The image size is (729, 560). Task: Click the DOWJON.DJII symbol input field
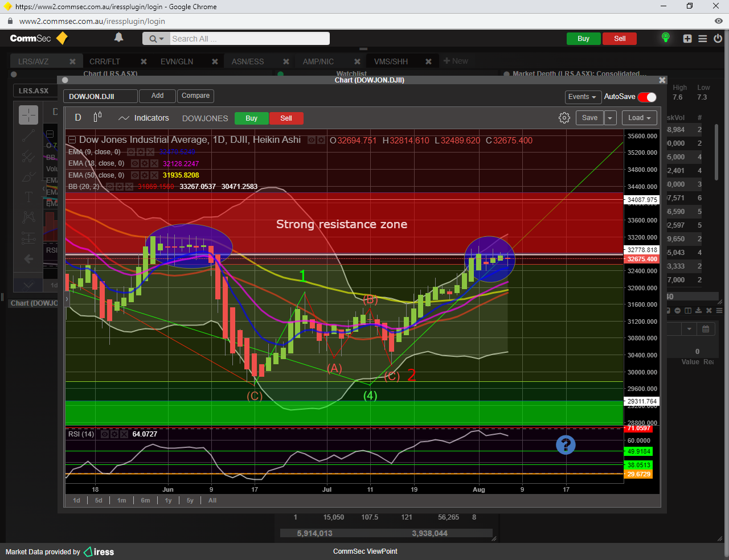tap(100, 96)
